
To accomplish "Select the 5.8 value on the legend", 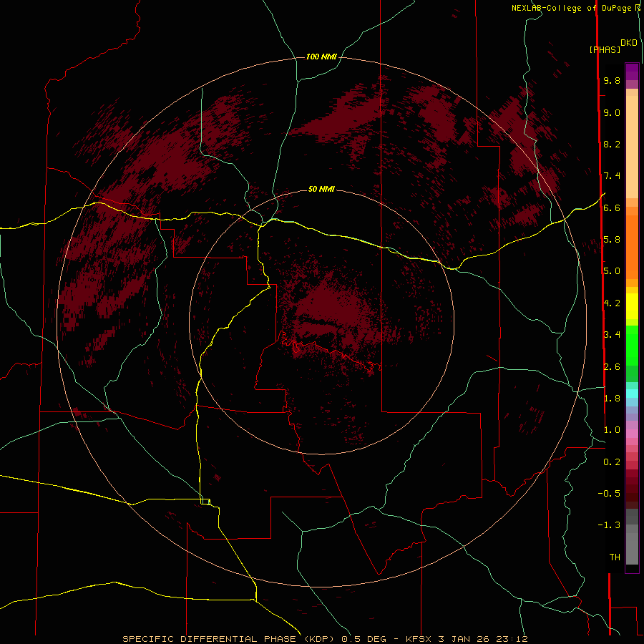I will (x=612, y=239).
